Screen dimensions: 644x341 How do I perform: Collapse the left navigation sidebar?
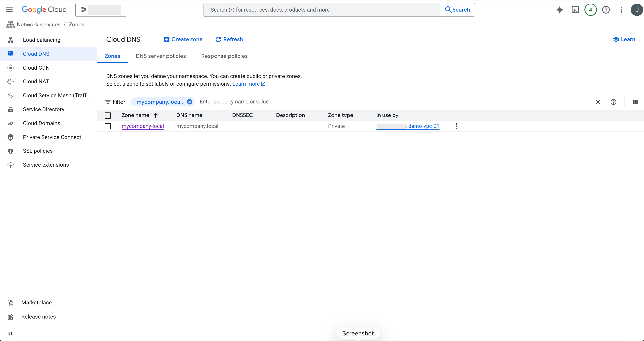pyautogui.click(x=10, y=334)
